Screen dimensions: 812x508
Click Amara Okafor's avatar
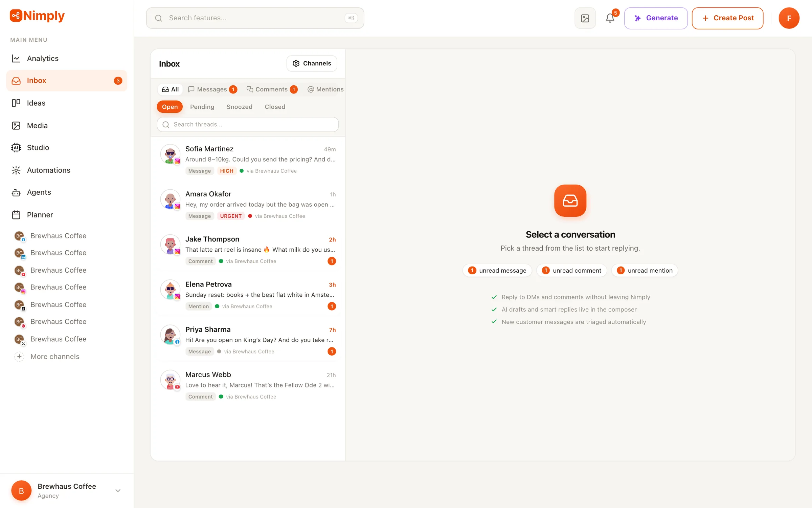pyautogui.click(x=170, y=199)
